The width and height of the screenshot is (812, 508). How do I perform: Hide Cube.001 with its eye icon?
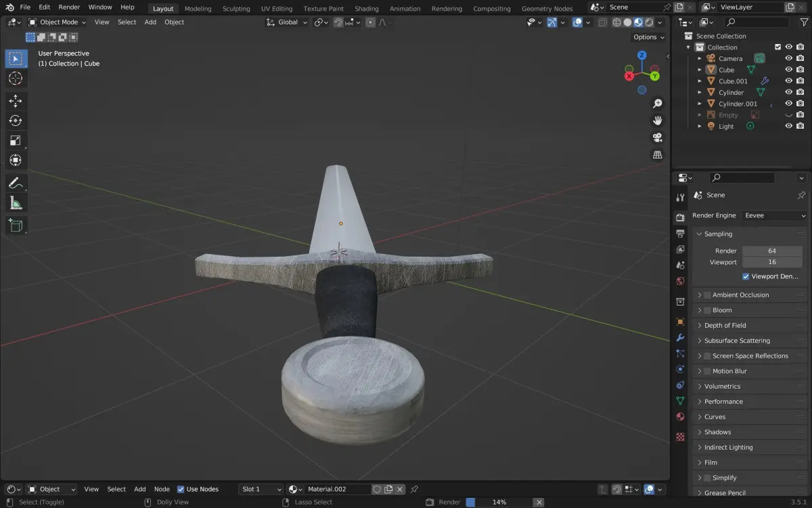[x=788, y=81]
